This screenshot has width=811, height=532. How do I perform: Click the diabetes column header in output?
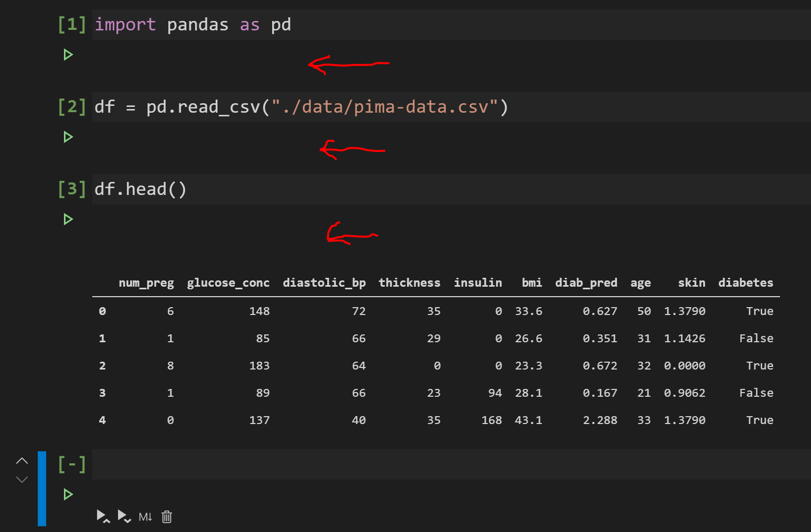[745, 283]
